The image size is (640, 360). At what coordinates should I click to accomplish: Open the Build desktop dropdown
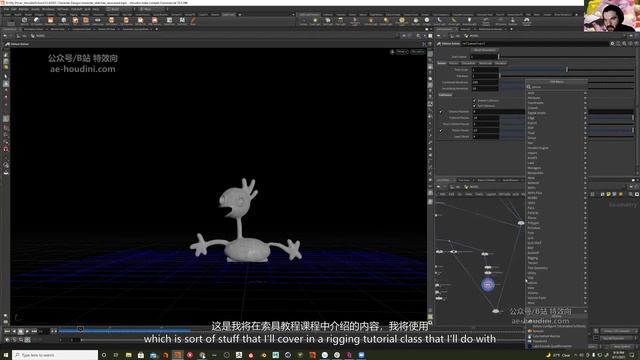[x=119, y=9]
